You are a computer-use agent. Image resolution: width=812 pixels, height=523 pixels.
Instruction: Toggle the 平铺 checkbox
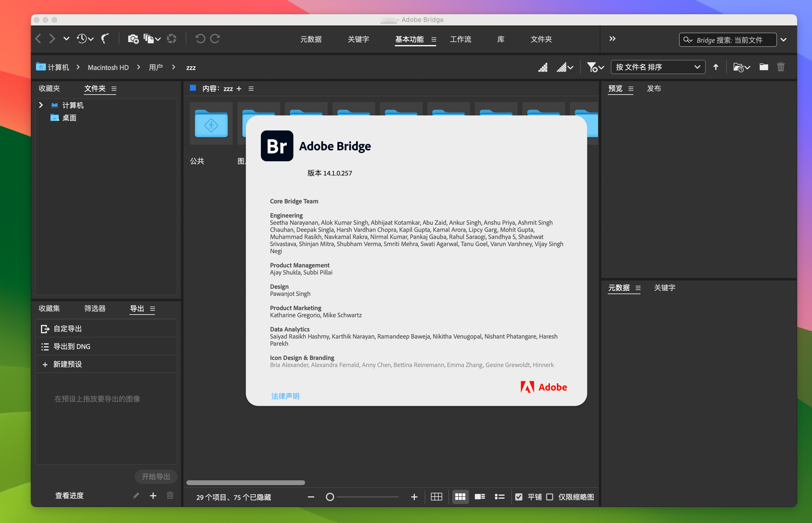519,496
